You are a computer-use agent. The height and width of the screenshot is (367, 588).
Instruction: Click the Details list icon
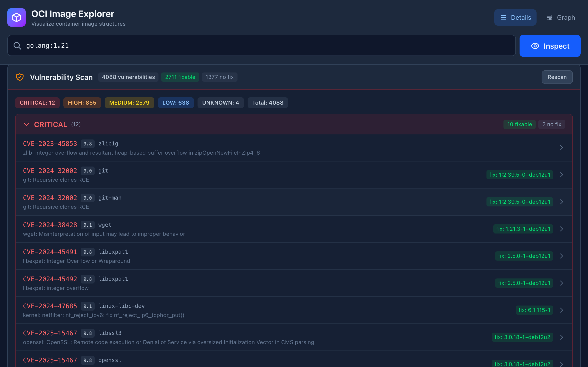503,17
